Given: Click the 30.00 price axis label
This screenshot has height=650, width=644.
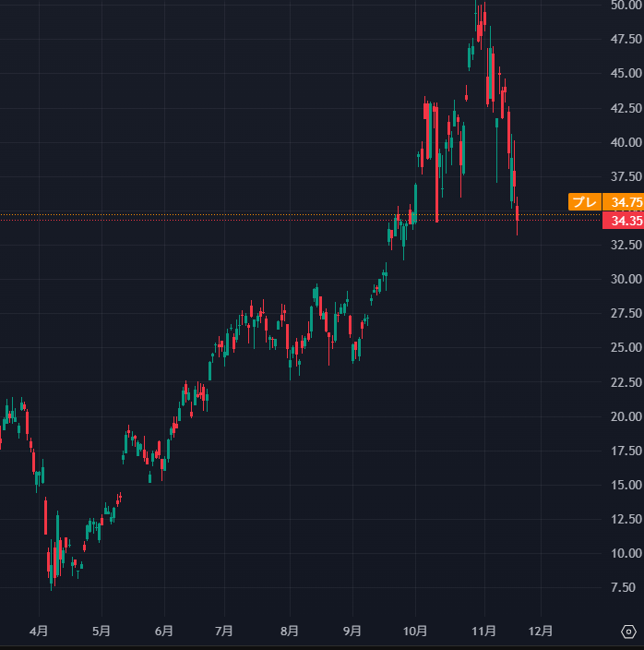Looking at the screenshot, I should point(626,279).
